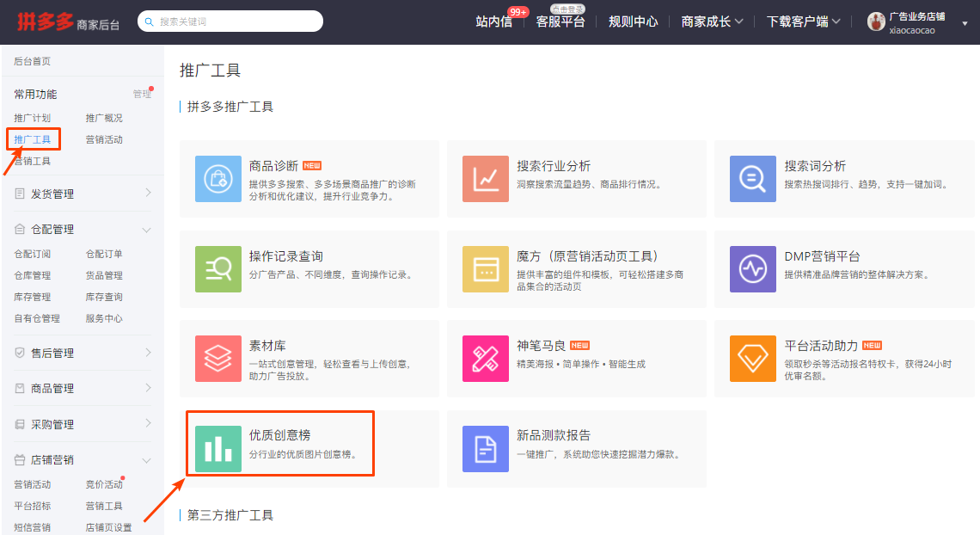The width and height of the screenshot is (980, 535).
Task: Open 短信营销 in sidebar
Action: [x=33, y=527]
